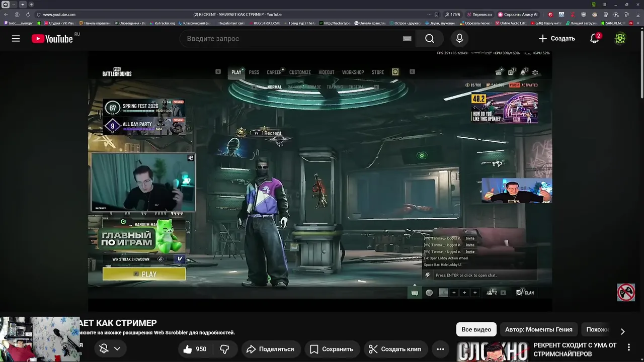Click the red gamepad extension icon
The height and width of the screenshot is (362, 644).
[x=626, y=293]
